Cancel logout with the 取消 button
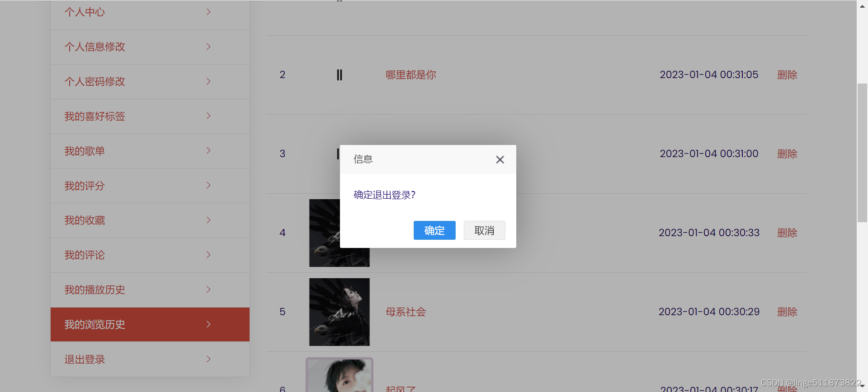 click(484, 230)
